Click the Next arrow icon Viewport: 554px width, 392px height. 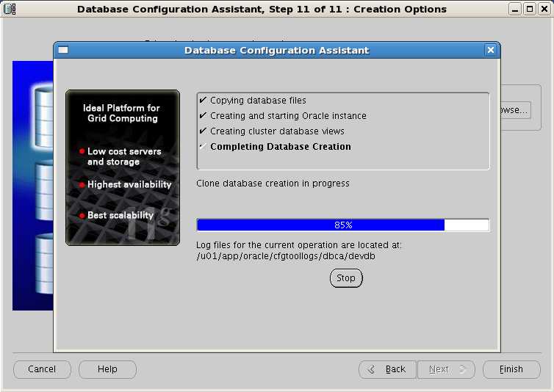pyautogui.click(x=462, y=369)
